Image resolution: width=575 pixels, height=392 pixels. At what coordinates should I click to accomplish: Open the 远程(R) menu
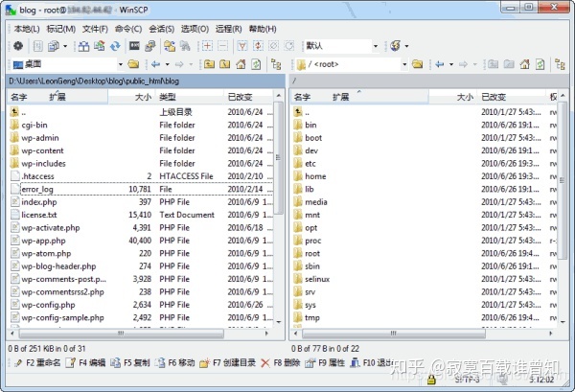coord(228,29)
